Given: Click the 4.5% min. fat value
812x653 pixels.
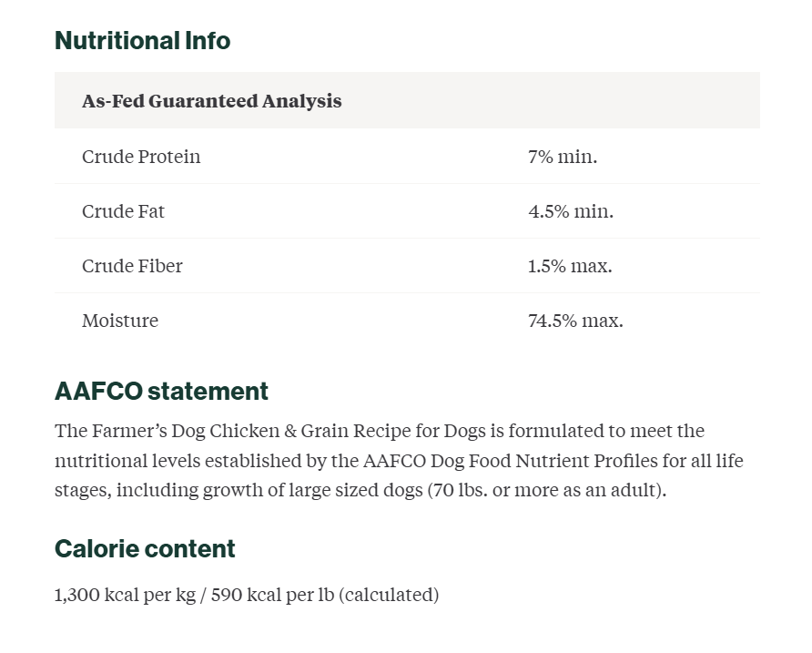Looking at the screenshot, I should click(x=571, y=211).
